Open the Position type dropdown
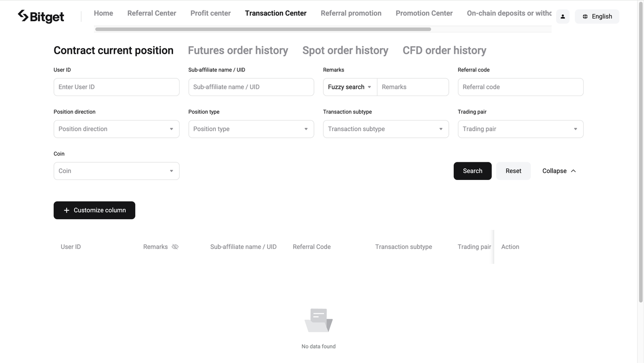Viewport: 644px width, 363px height. [251, 129]
